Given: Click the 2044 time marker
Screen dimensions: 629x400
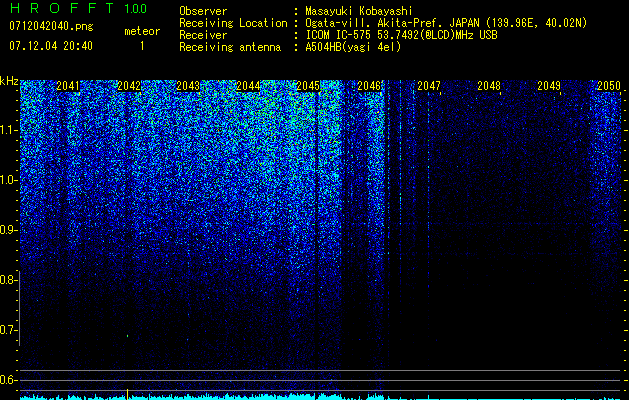Looking at the screenshot, I should tap(248, 86).
